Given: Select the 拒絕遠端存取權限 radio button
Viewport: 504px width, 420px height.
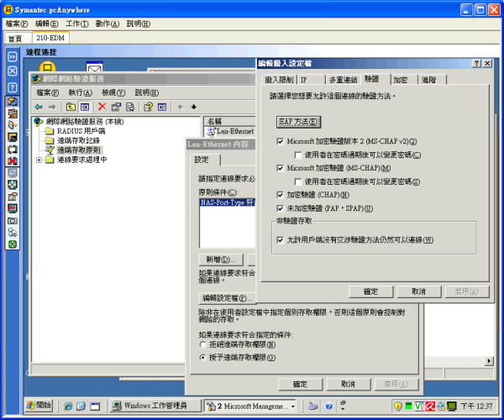Looking at the screenshot, I should tap(202, 344).
